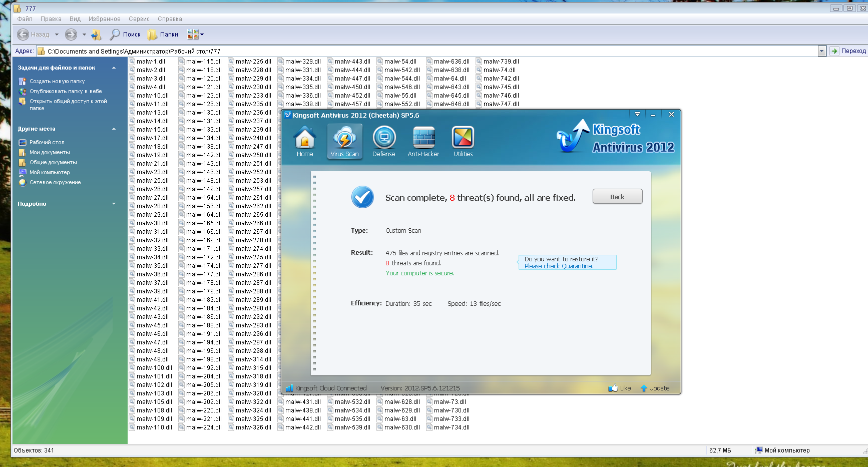Select the Virus Scan icon
Viewport: 868px width, 467px height.
344,141
